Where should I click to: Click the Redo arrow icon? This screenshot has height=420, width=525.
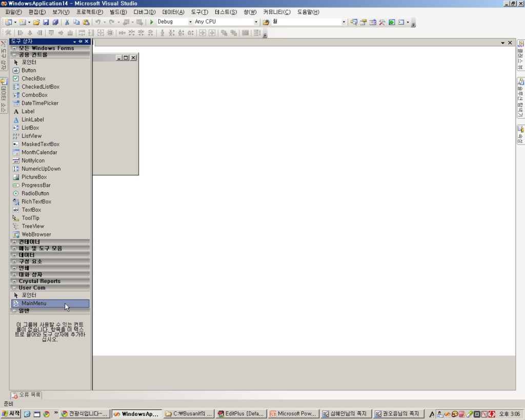tap(112, 22)
